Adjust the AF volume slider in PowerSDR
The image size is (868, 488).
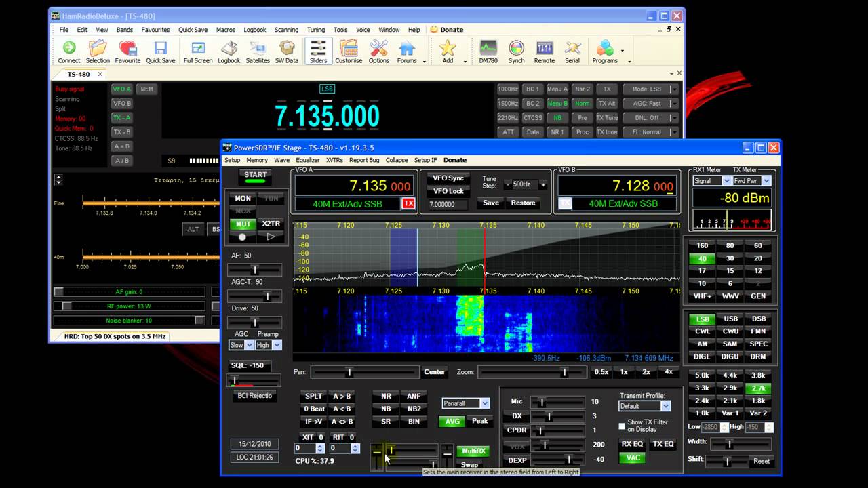(x=255, y=270)
